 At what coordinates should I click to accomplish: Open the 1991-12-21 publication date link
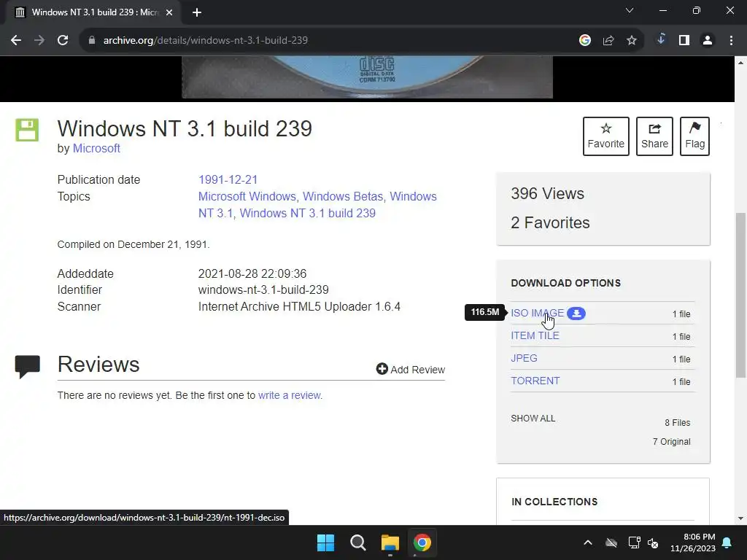(228, 179)
